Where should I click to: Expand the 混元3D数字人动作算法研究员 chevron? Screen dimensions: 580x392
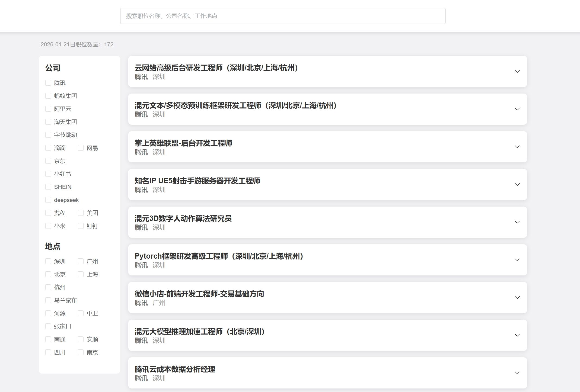point(517,222)
